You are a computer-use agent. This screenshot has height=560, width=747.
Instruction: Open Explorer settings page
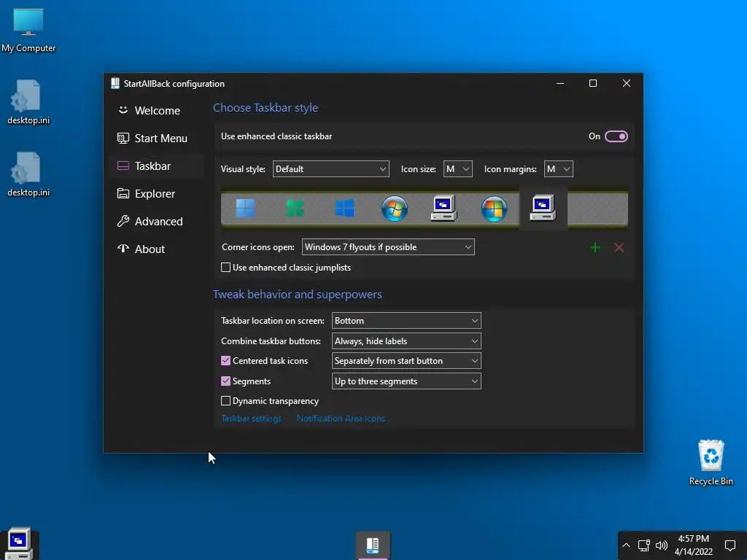click(157, 193)
